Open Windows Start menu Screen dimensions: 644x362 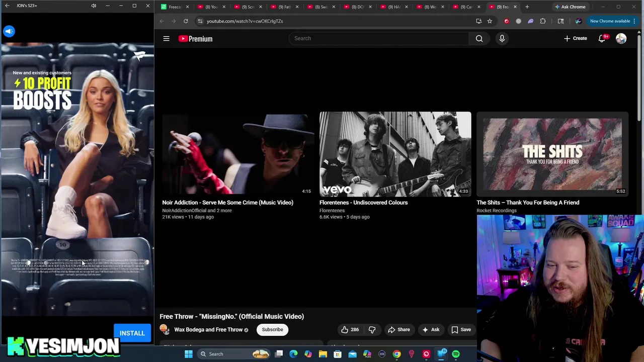189,354
